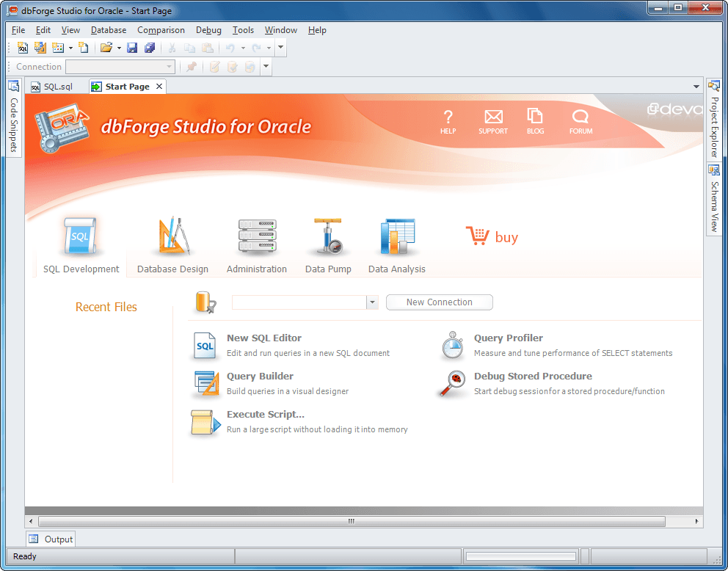Viewport: 728px width, 571px height.
Task: Select the Administration section
Action: coord(257,246)
